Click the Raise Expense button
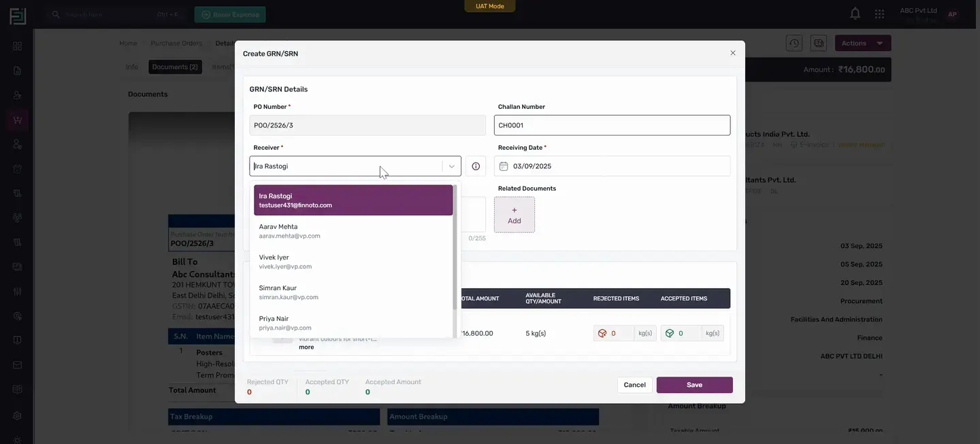Viewport: 980px width, 444px height. 230,14
